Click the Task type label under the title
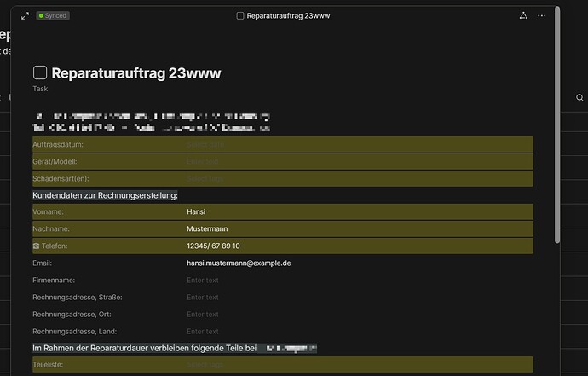The height and width of the screenshot is (376, 588). (x=40, y=89)
